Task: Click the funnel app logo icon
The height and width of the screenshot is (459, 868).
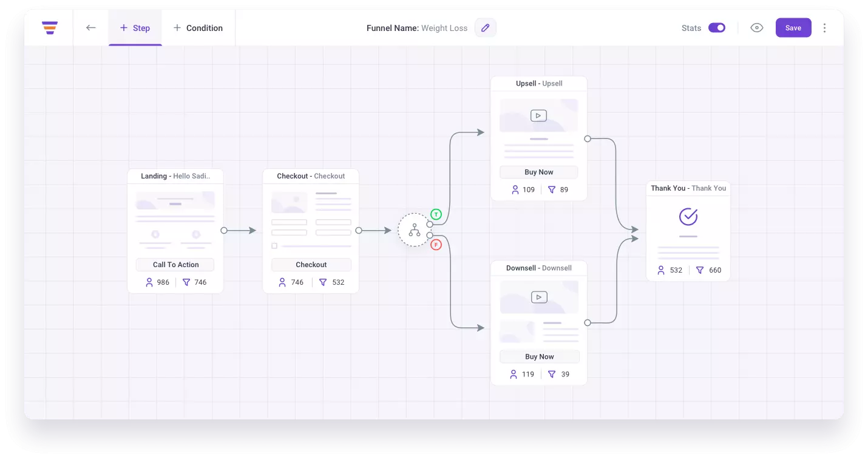Action: click(x=50, y=27)
